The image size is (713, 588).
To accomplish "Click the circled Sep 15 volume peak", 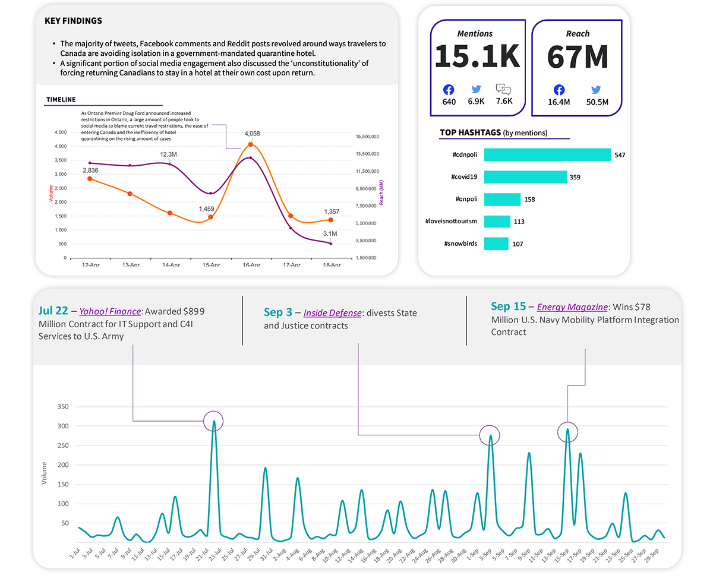I will pyautogui.click(x=569, y=432).
